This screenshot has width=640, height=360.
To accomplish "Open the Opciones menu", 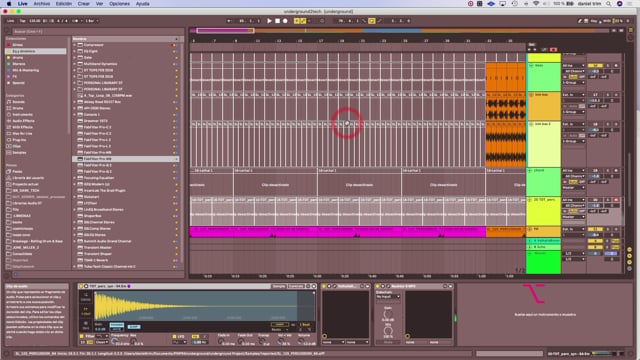I will 119,4.
